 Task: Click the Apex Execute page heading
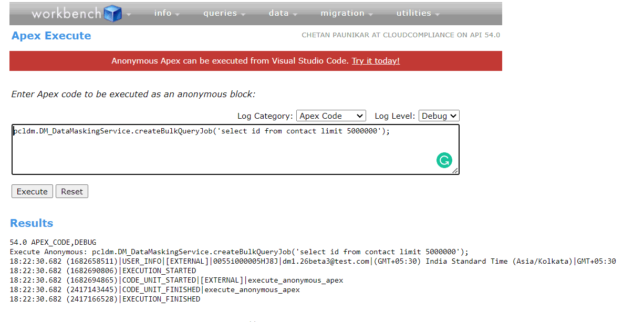click(x=51, y=36)
